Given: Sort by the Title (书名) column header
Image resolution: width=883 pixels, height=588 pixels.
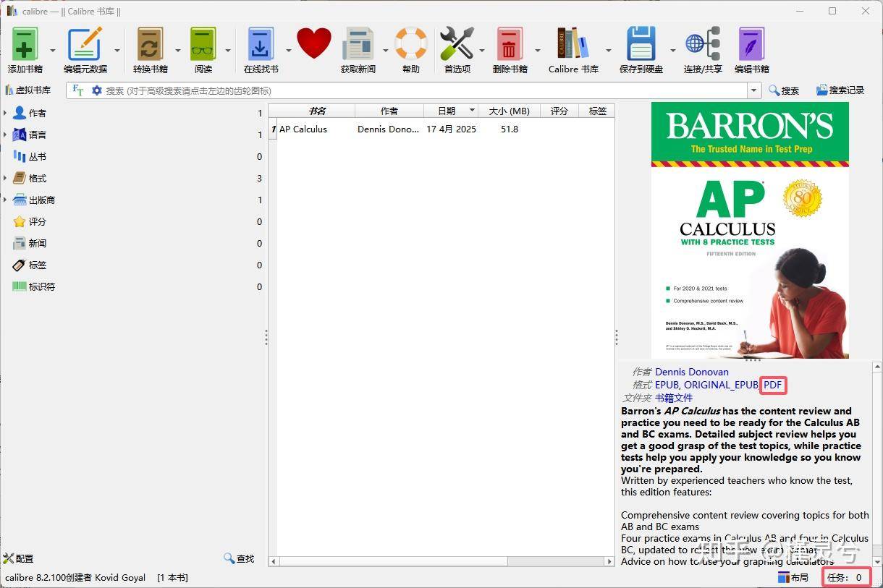Looking at the screenshot, I should tap(316, 111).
